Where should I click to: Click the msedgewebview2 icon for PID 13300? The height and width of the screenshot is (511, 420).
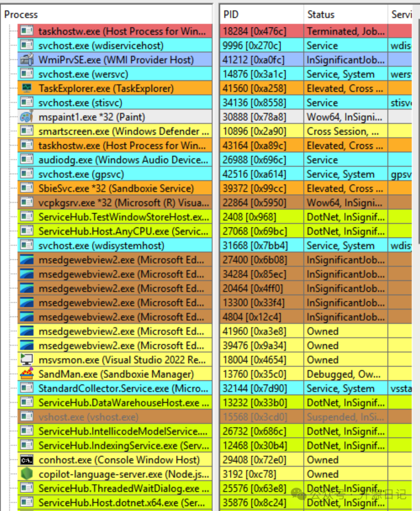27,302
